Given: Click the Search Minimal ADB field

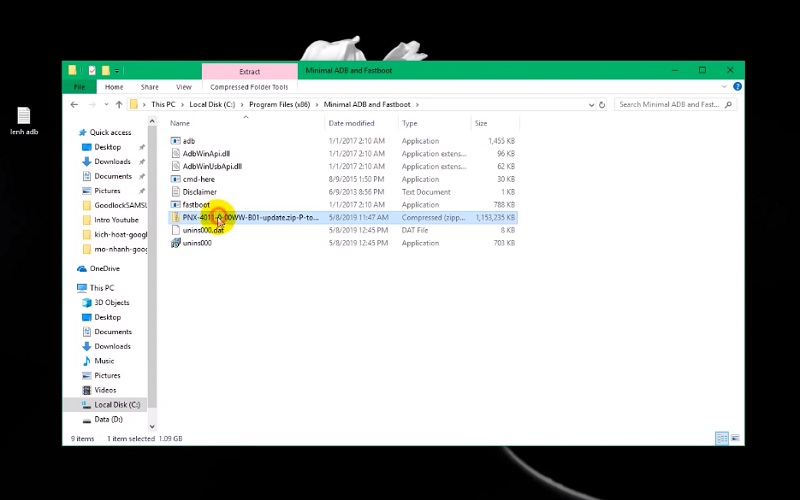Looking at the screenshot, I should pyautogui.click(x=675, y=105).
